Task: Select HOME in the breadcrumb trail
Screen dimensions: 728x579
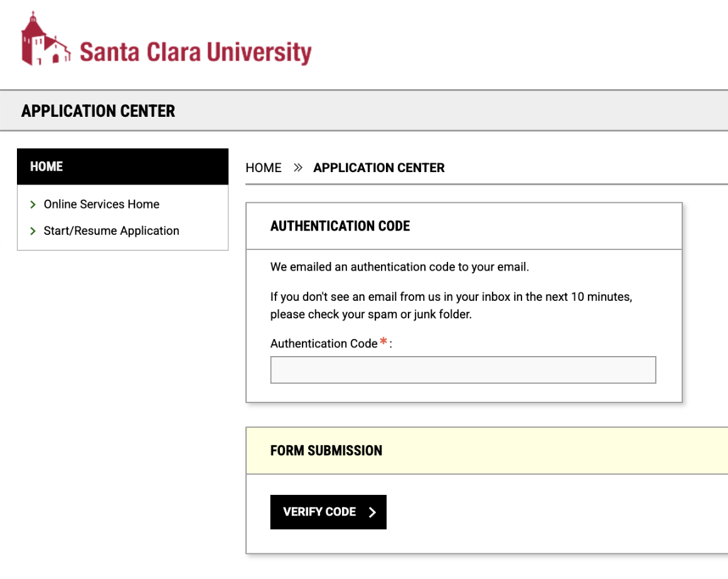Action: pyautogui.click(x=263, y=167)
